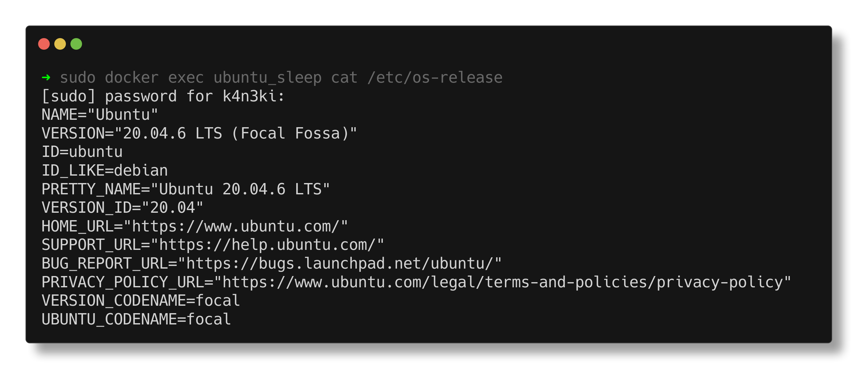The image size is (868, 379).
Task: Open the https://www.ubuntu.com/ home URL
Action: pyautogui.click(x=235, y=226)
